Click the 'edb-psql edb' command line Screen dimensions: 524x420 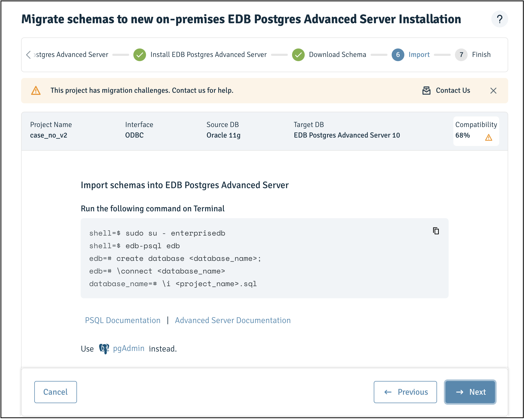[x=134, y=246]
